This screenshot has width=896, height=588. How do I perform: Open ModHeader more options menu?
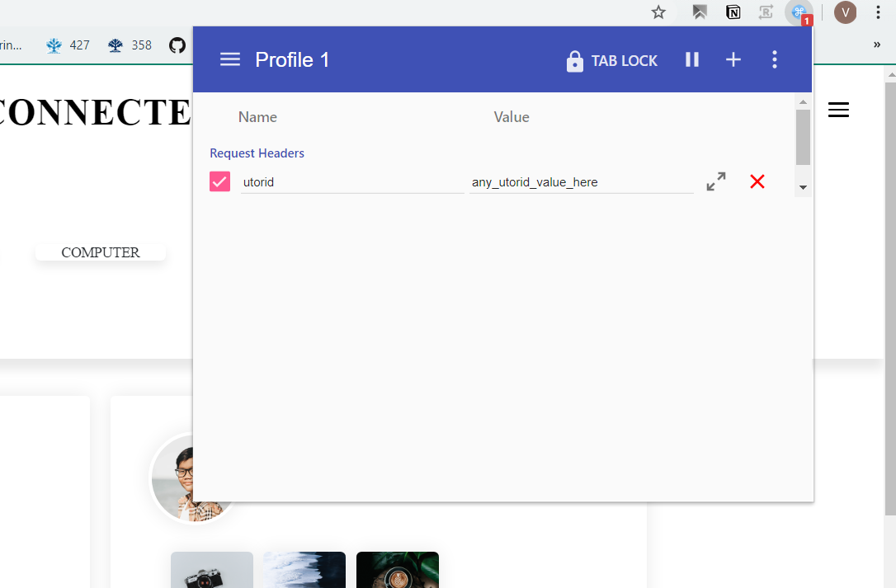click(774, 59)
